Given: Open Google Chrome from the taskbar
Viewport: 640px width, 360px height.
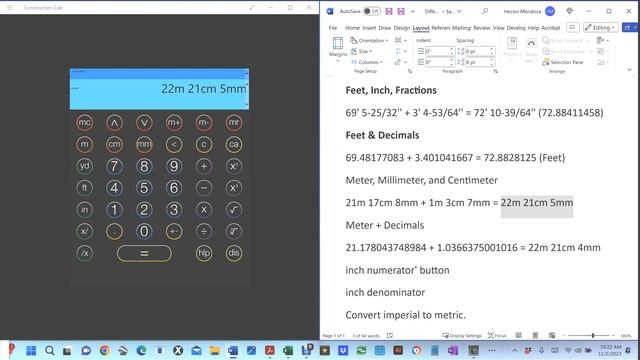Looking at the screenshot, I should 105,350.
